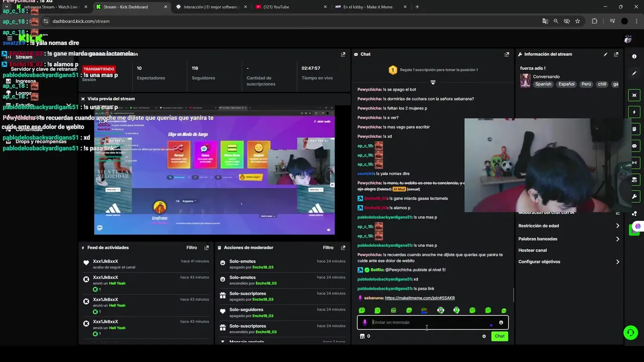Viewport: 644px width, 362px height.
Task: Click the purple microphone icon in message box
Action: click(x=365, y=323)
